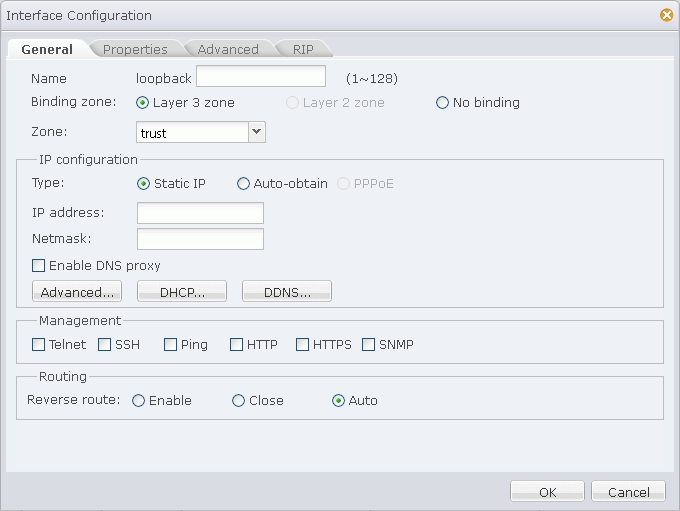Expand the Zone dropdown arrow
This screenshot has width=680, height=511.
point(256,132)
